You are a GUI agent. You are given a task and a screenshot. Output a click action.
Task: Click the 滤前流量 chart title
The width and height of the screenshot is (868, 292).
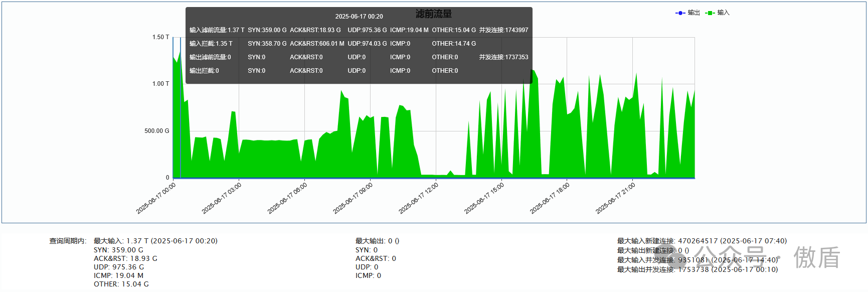coord(433,14)
